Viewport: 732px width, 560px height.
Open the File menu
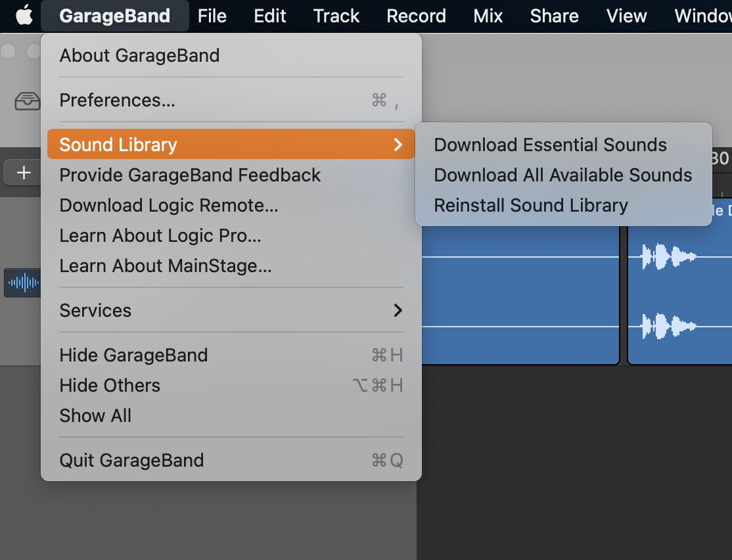pyautogui.click(x=212, y=16)
